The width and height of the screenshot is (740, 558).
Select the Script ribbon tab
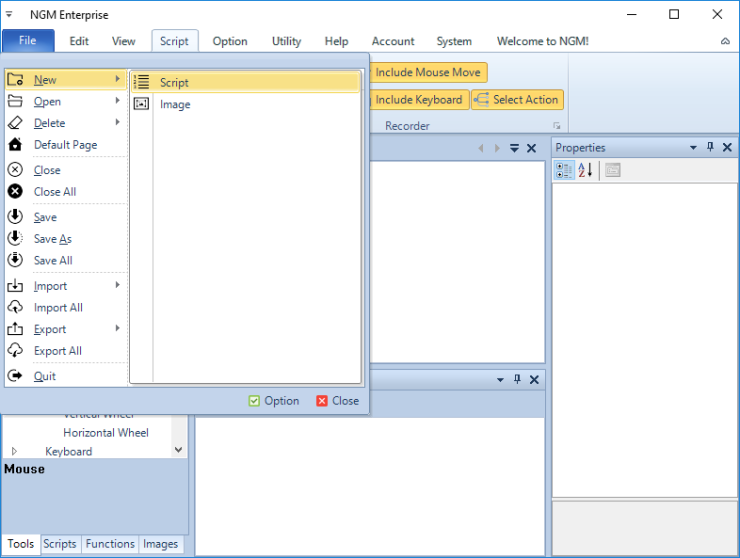click(175, 42)
